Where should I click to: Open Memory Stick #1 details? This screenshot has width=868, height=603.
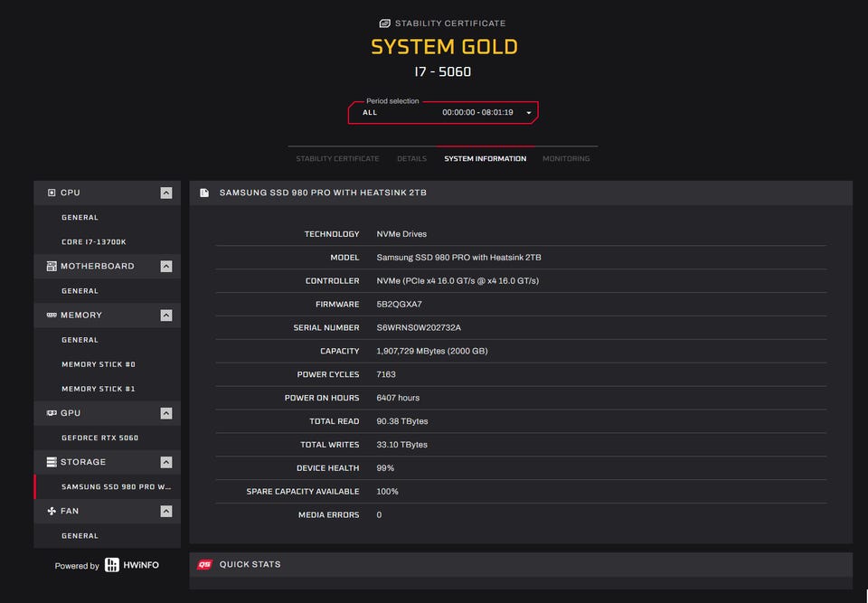coord(98,389)
